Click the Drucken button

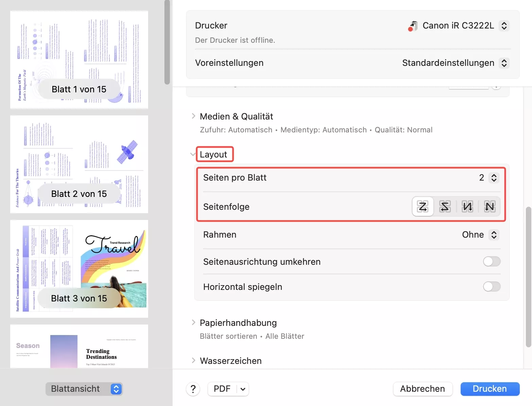click(x=490, y=389)
